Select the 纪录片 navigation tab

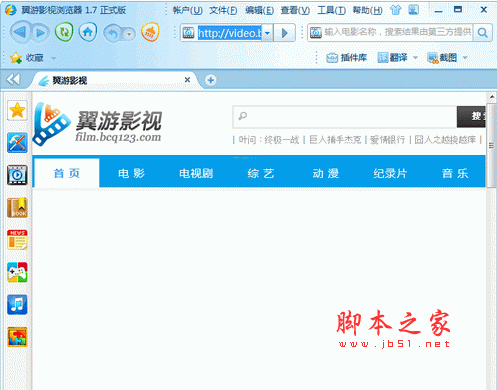390,173
